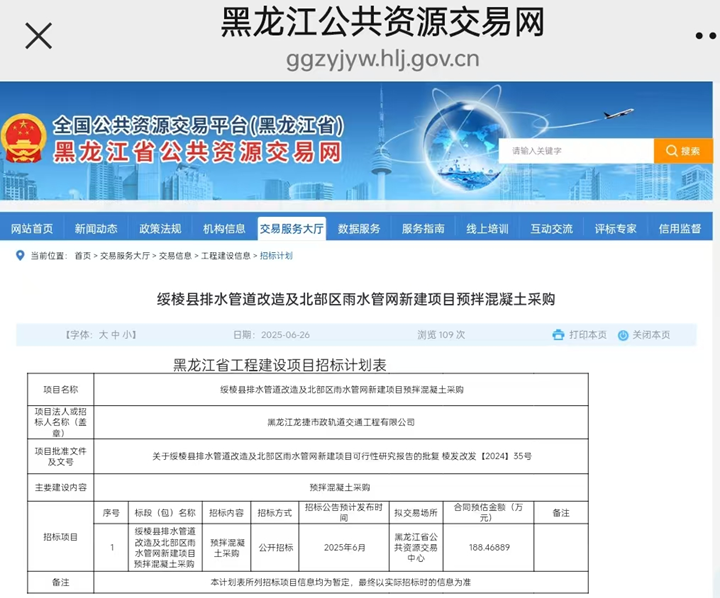The image size is (720, 598).
Task: Open the 评标专家 tab
Action: click(615, 228)
